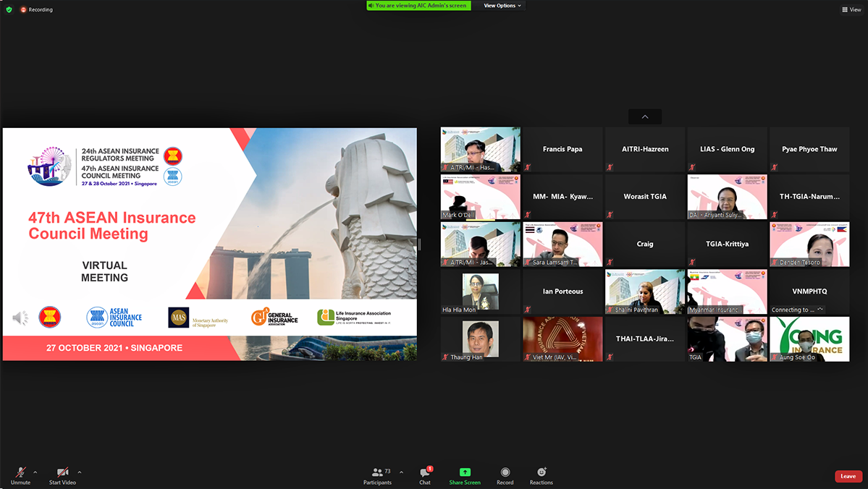Click the '47th ASEAN Insurance Council Meeting' title
Viewport: 868px width, 489px height.
tap(111, 226)
